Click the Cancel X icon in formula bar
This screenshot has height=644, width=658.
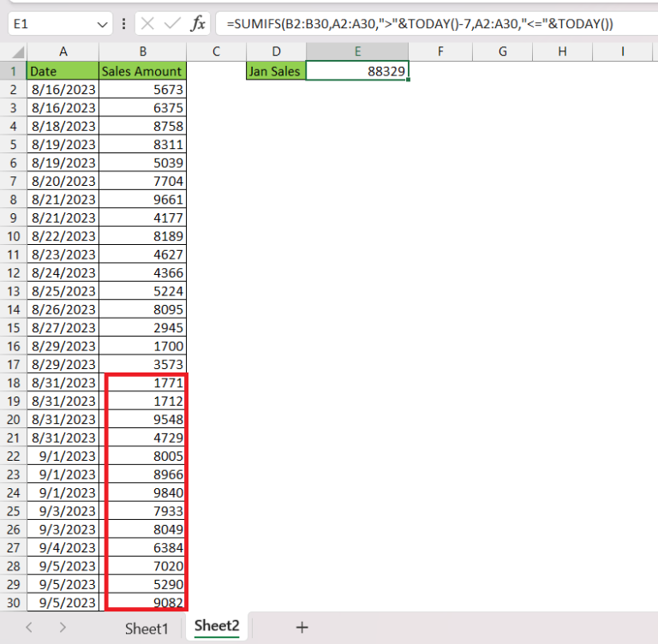[147, 23]
